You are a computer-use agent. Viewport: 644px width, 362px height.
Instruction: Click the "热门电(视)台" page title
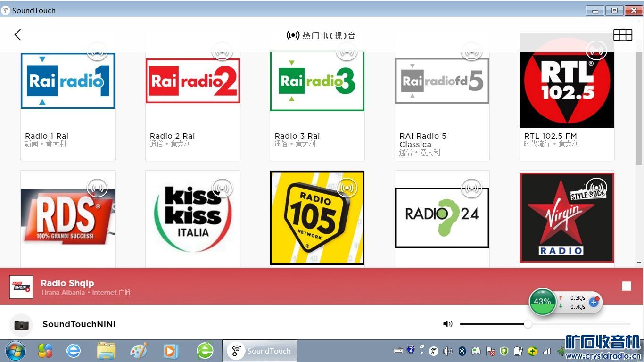pos(329,35)
